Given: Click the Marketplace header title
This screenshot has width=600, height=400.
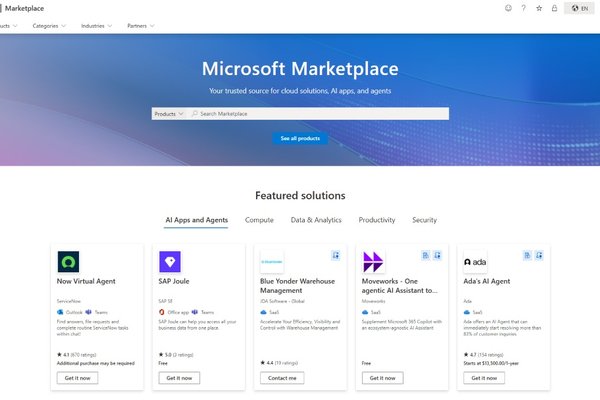Looking at the screenshot, I should tap(24, 8).
